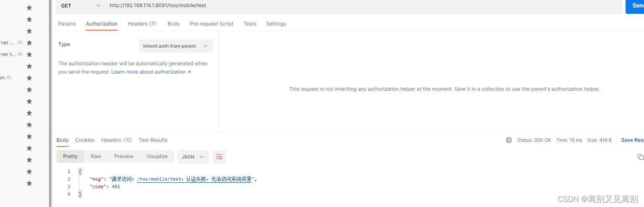The width and height of the screenshot is (644, 207).
Task: Click the team icon beside "rver t..."
Action: pos(20,54)
